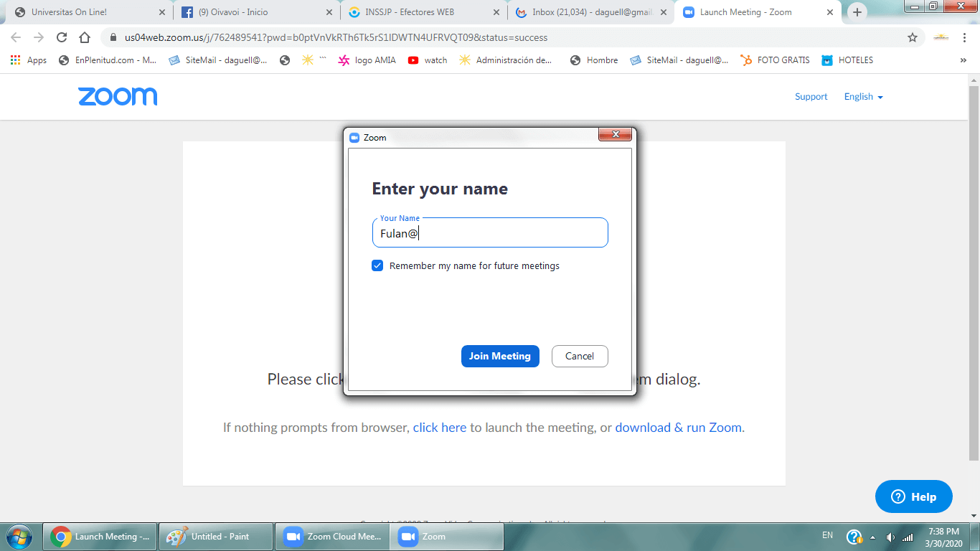This screenshot has height=551, width=980.
Task: Open a new browser tab
Action: (x=857, y=12)
